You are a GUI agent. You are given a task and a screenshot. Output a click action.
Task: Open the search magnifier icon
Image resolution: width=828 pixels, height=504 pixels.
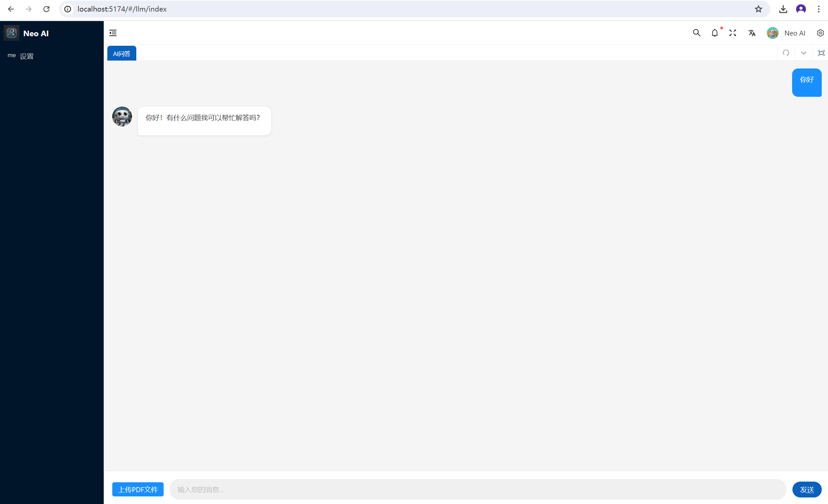(x=696, y=33)
